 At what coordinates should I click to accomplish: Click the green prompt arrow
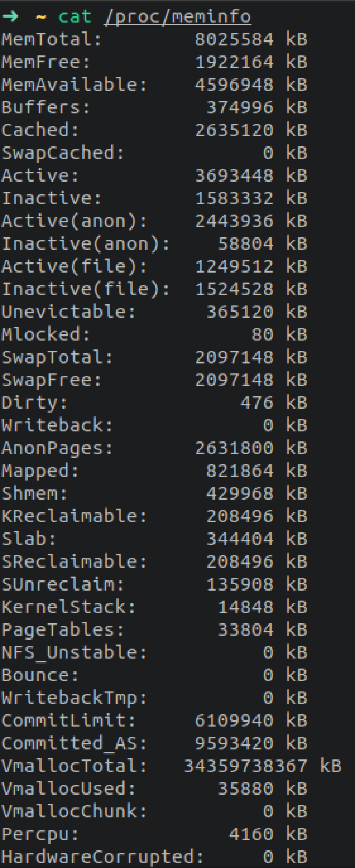tap(10, 16)
